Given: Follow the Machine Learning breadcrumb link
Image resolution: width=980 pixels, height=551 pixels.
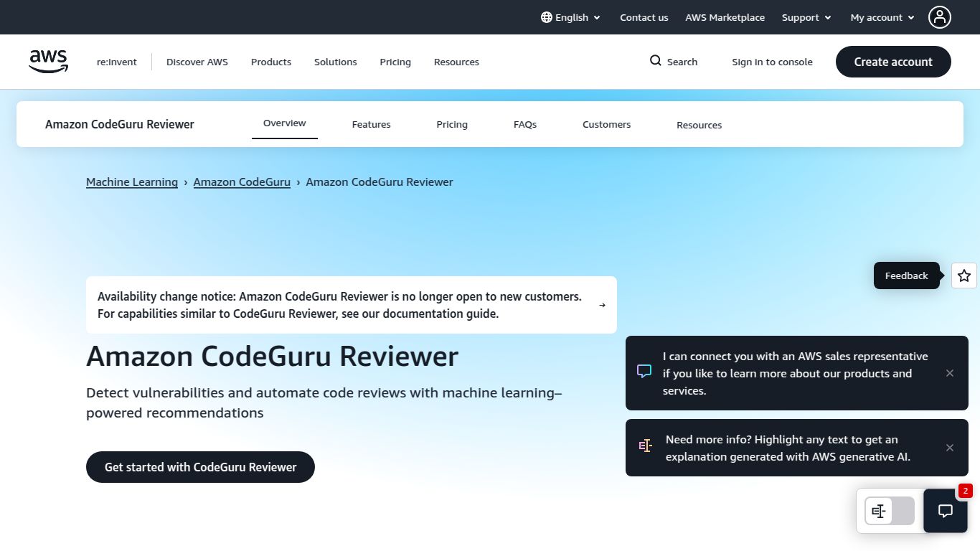Looking at the screenshot, I should (x=132, y=182).
